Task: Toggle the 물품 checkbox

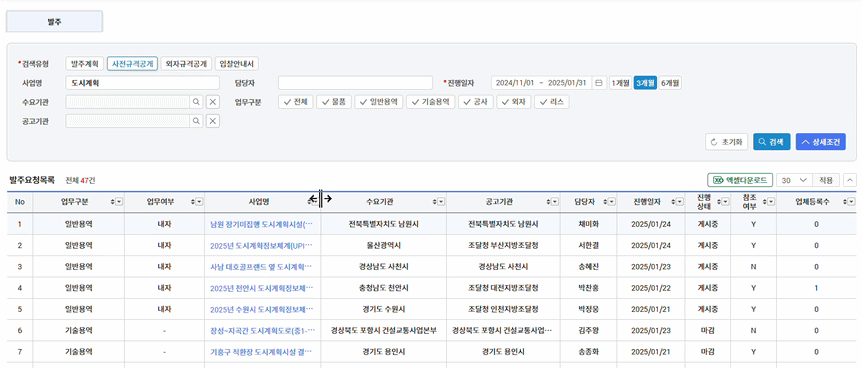Action: point(334,102)
